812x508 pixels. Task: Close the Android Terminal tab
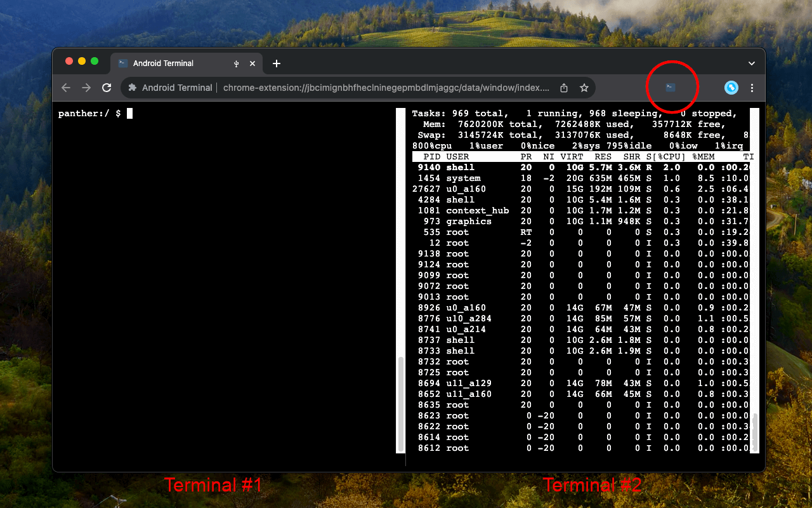pos(252,63)
